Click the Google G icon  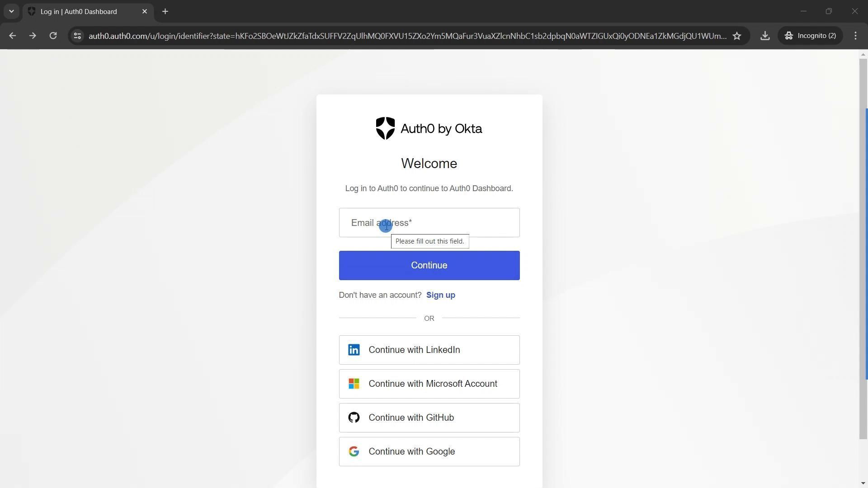click(354, 452)
